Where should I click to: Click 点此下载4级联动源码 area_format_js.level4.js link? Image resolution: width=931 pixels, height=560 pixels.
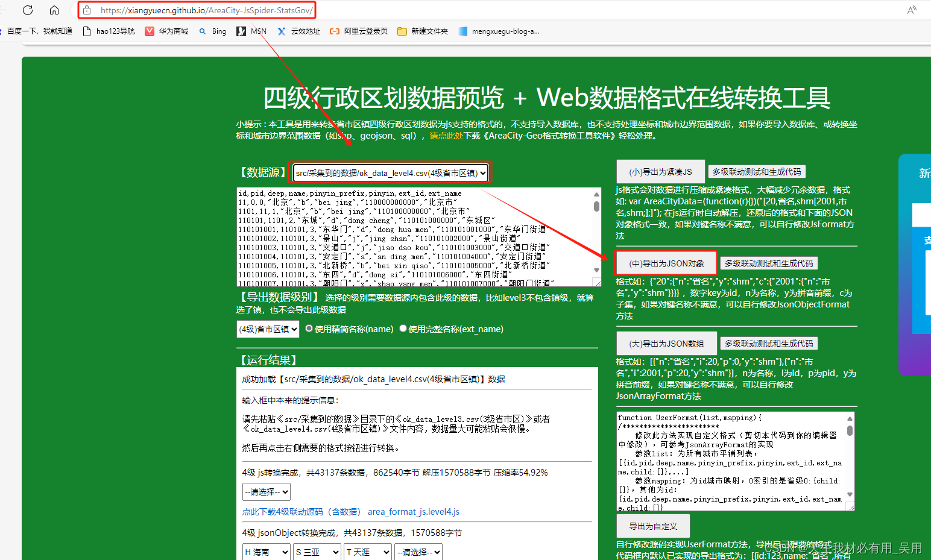pyautogui.click(x=351, y=512)
